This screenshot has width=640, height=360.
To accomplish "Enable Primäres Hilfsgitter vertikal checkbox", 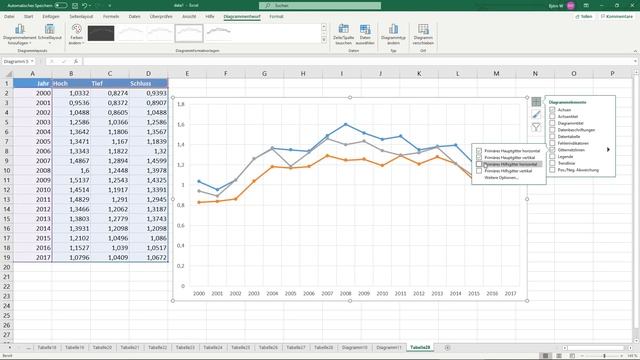I will (479, 171).
